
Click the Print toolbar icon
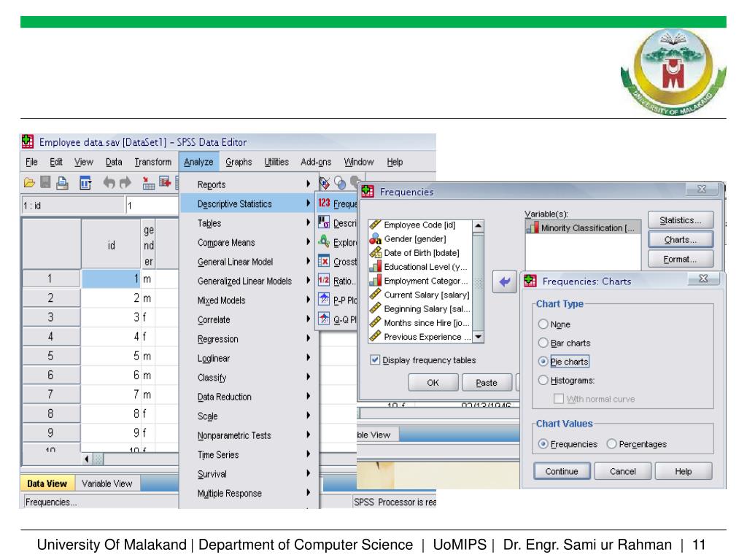click(62, 182)
